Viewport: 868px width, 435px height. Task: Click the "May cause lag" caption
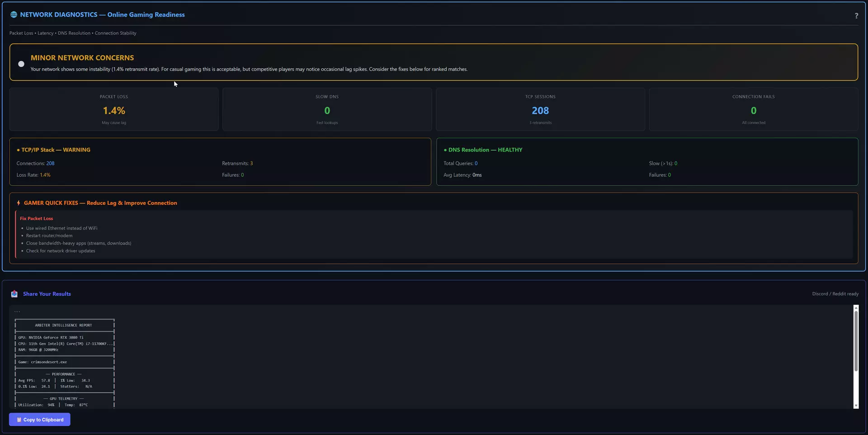point(114,123)
